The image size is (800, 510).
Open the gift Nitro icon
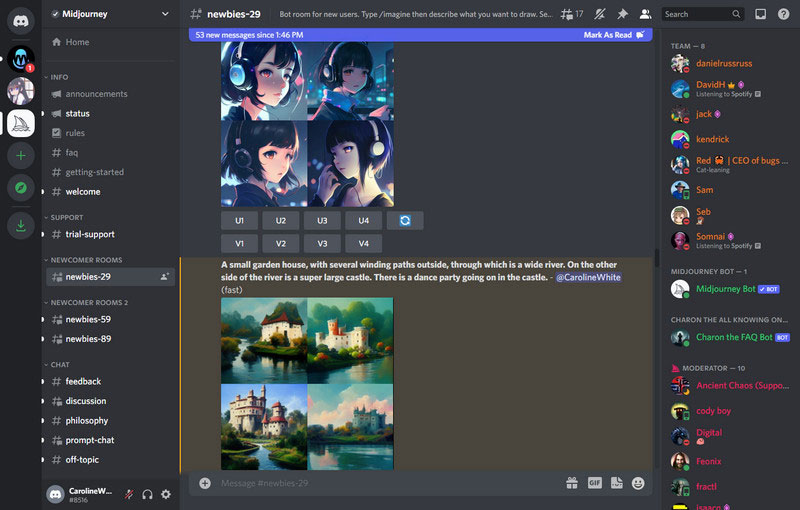pyautogui.click(x=572, y=483)
